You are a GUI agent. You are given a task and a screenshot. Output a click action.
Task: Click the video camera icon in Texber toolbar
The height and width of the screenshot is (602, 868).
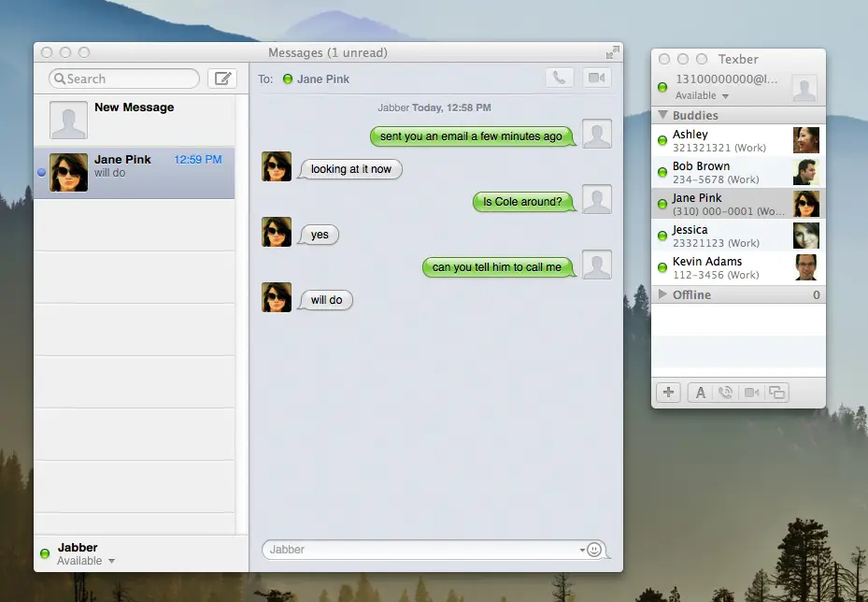point(750,393)
